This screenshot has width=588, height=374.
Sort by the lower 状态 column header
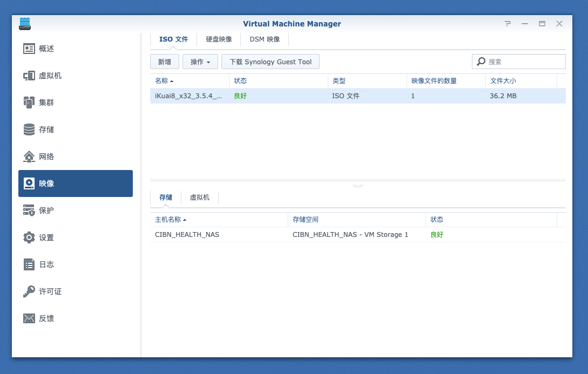tap(491, 220)
